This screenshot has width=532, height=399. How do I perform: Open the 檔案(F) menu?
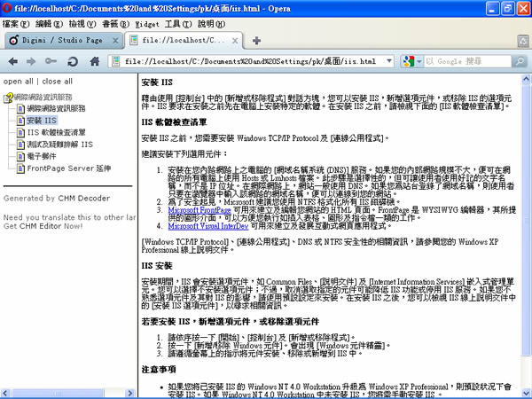tap(16, 24)
